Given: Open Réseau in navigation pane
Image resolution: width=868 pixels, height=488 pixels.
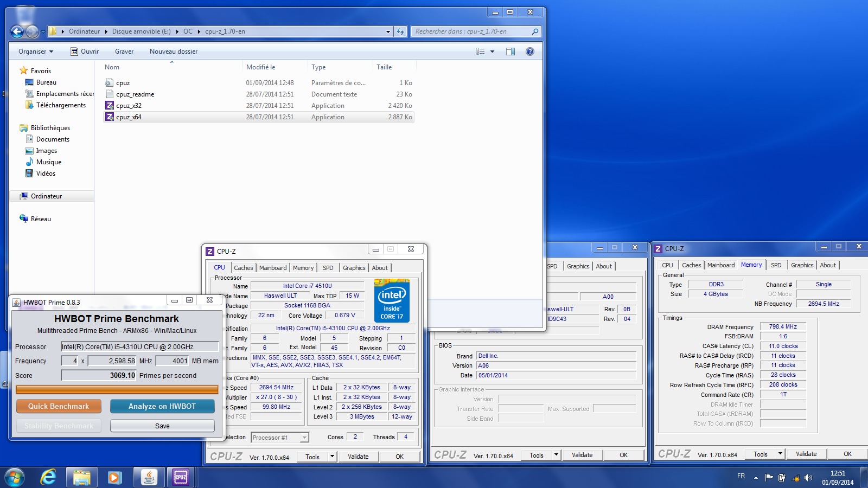Looking at the screenshot, I should (41, 219).
